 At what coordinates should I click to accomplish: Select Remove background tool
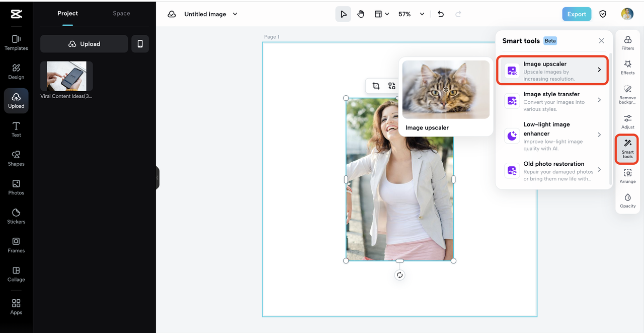click(627, 94)
